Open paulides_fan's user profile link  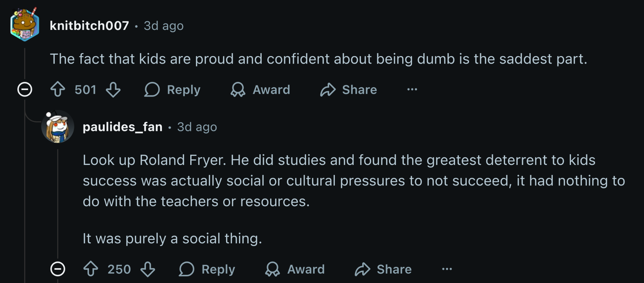pyautogui.click(x=122, y=127)
